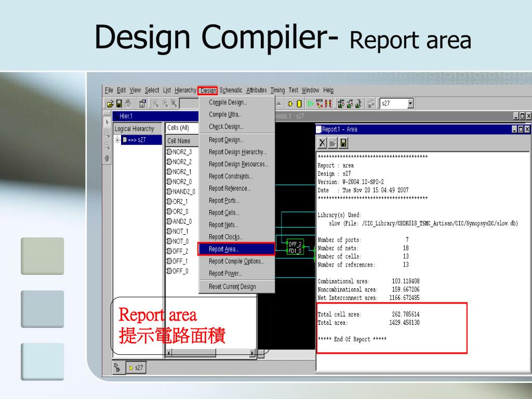The image size is (532, 399).
Task: Select AND2_0 in the cell list
Action: pos(179,221)
